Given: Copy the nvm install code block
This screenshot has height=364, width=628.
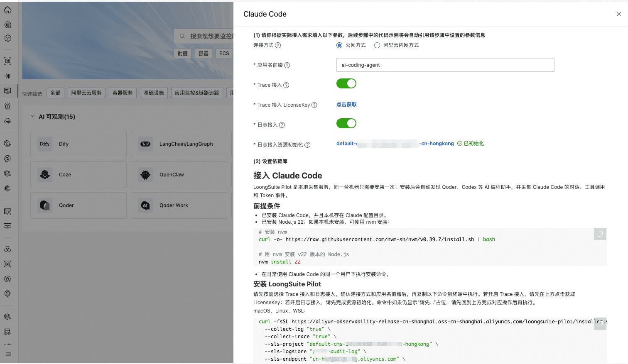Looking at the screenshot, I should coord(600,235).
